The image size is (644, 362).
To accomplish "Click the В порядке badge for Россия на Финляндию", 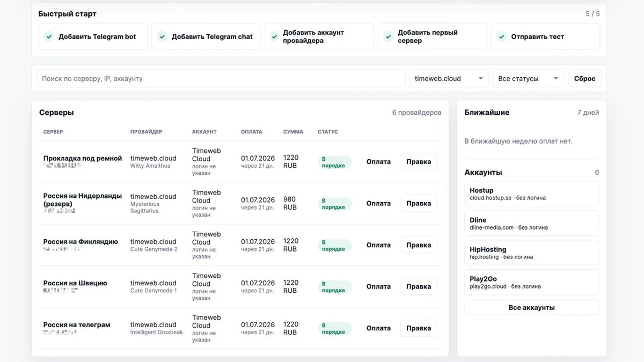I will pos(334,246).
